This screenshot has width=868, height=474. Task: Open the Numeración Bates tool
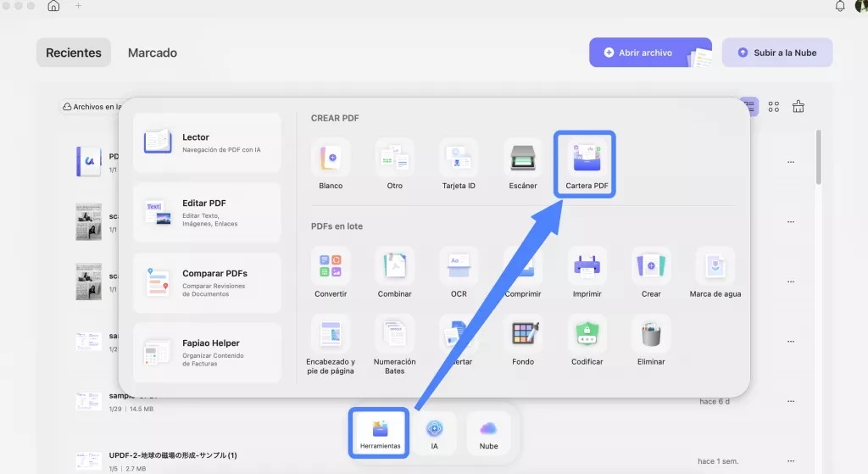pos(395,345)
